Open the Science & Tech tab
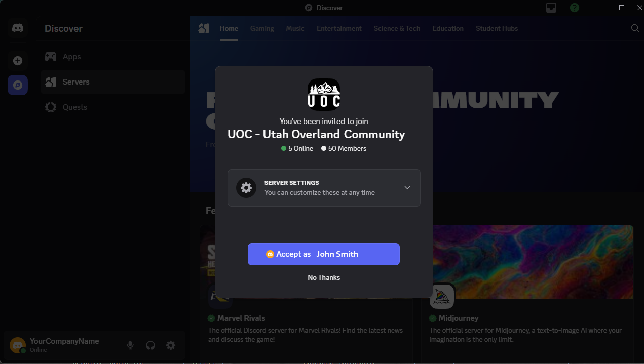Image resolution: width=644 pixels, height=364 pixels. (397, 28)
